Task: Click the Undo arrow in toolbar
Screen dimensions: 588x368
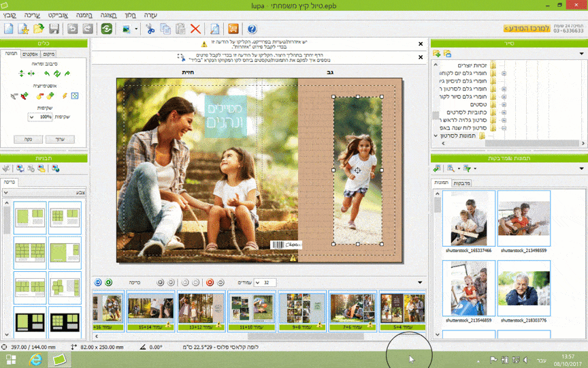Action: coord(73,29)
